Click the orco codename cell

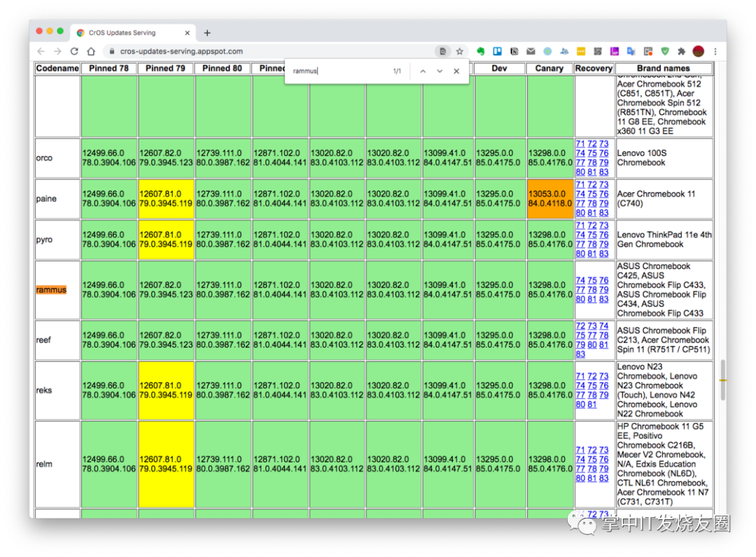57,158
